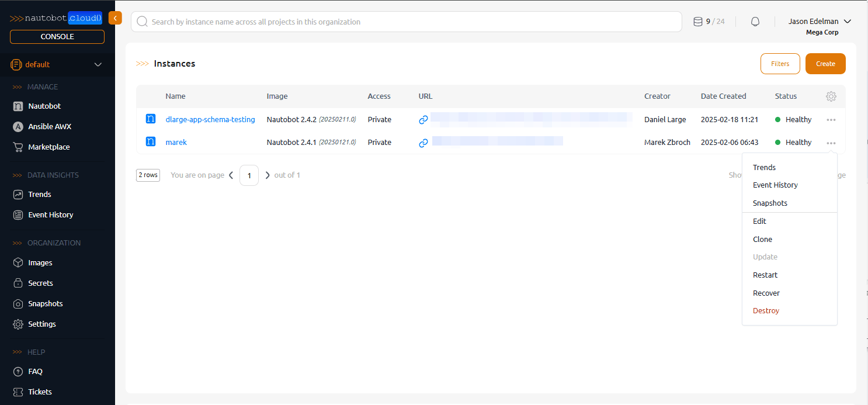Go to previous page chevron
The image size is (868, 405).
(x=231, y=175)
